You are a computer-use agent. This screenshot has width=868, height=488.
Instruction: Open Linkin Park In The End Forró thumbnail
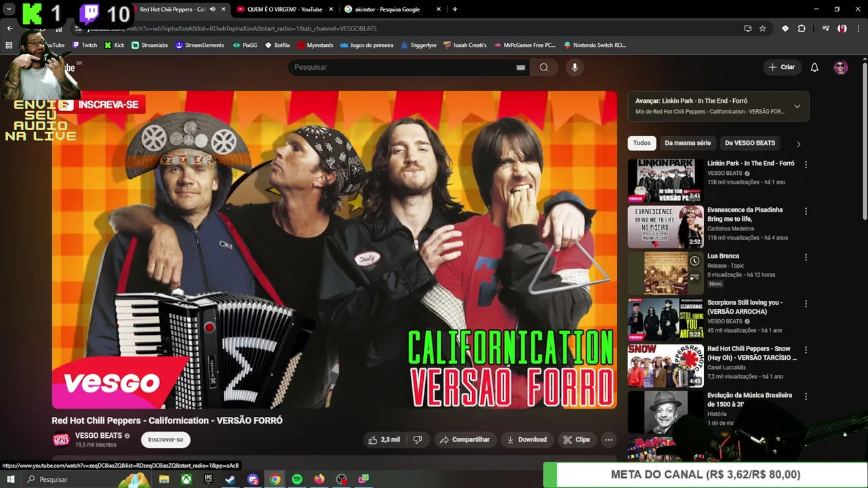pyautogui.click(x=665, y=181)
